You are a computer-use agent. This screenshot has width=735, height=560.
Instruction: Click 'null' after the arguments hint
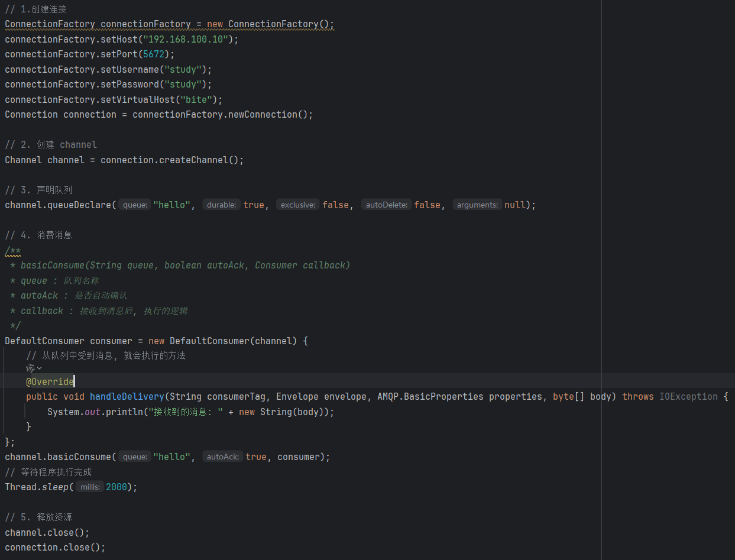[x=515, y=205]
